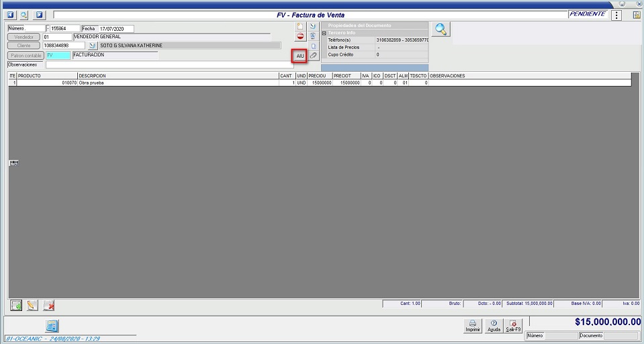Open the large magnifying glass search

pos(441,29)
